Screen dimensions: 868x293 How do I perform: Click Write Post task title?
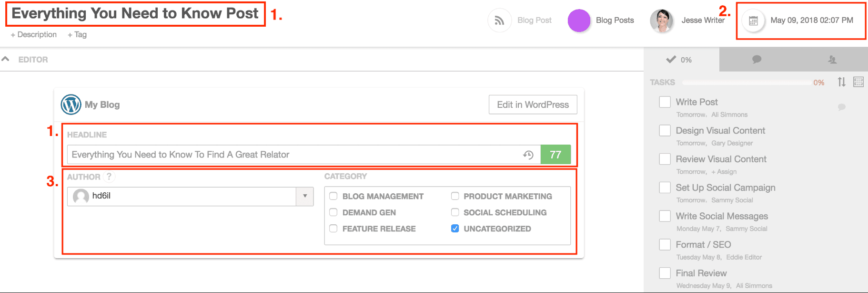pyautogui.click(x=696, y=102)
